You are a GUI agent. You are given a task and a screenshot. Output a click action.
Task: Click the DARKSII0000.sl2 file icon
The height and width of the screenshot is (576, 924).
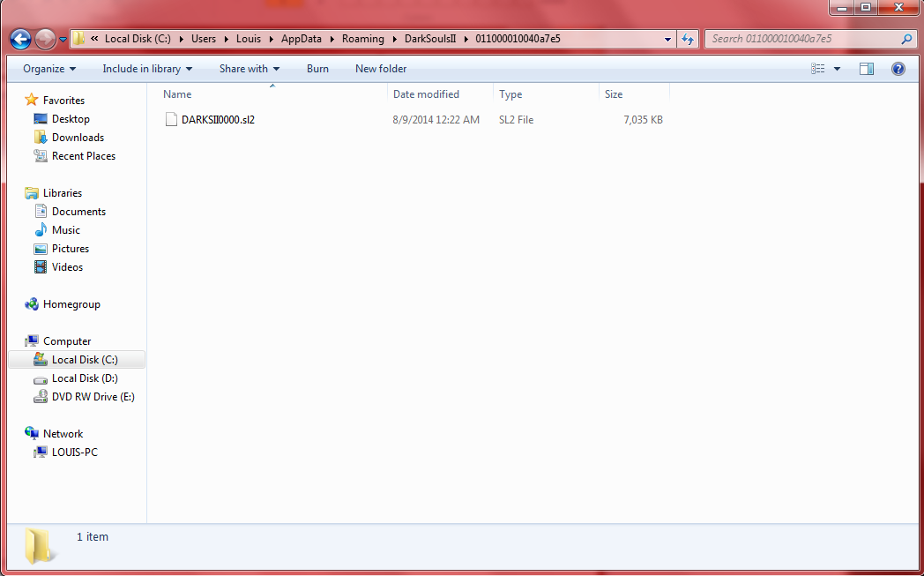[171, 120]
